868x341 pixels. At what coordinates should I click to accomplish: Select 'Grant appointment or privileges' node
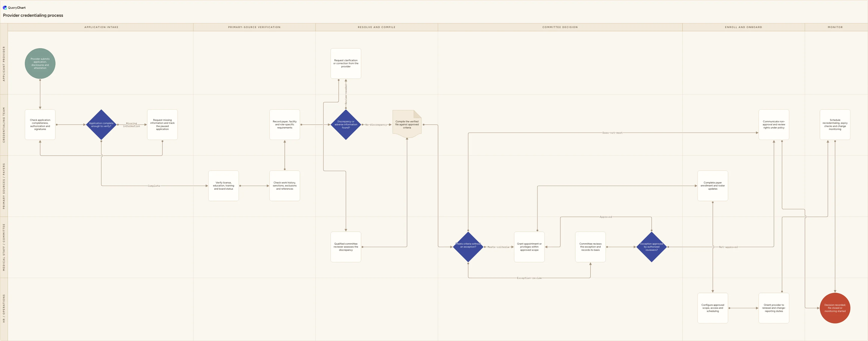pyautogui.click(x=529, y=247)
